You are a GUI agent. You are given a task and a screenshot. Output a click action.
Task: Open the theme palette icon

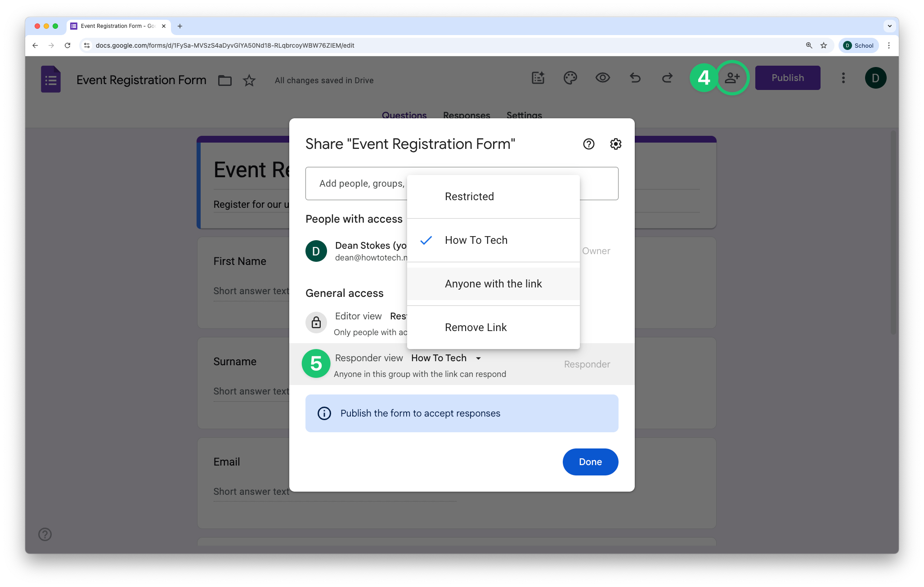570,78
